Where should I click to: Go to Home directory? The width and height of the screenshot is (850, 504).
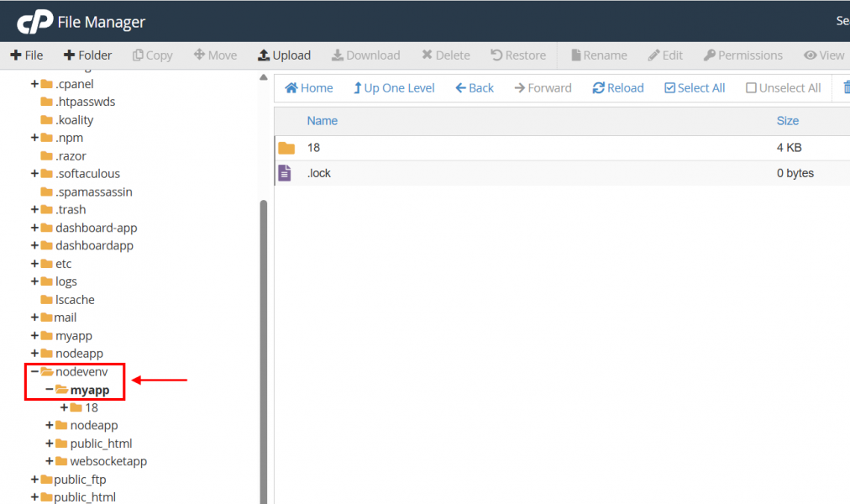pos(309,88)
